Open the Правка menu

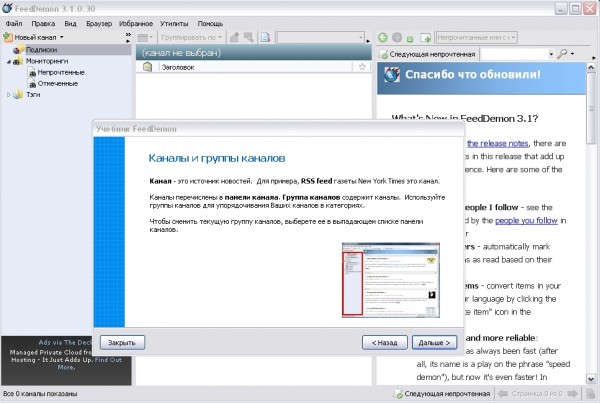point(43,24)
